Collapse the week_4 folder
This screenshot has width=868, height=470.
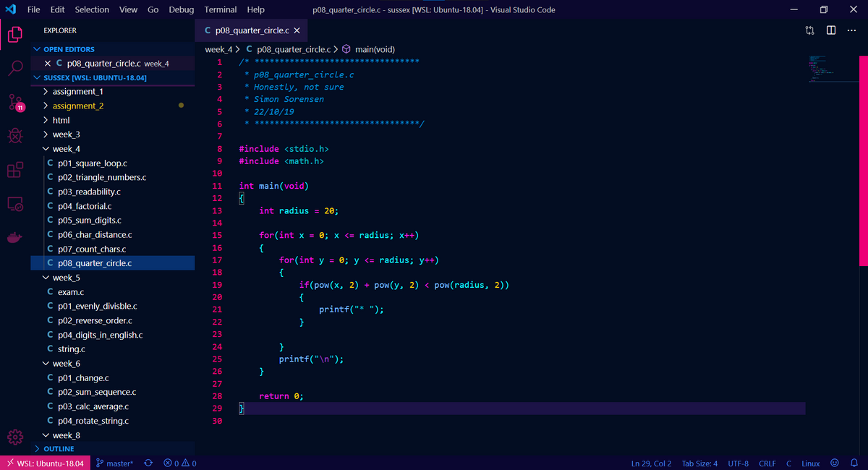[x=66, y=149]
